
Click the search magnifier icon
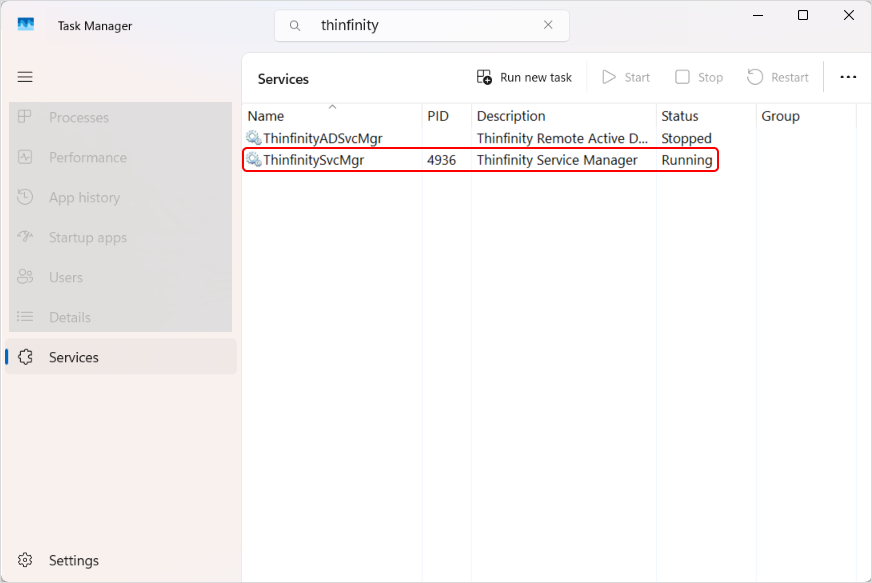295,26
